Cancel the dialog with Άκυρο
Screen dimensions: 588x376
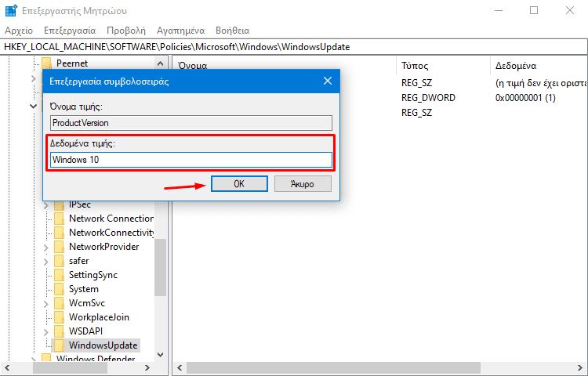coord(303,184)
